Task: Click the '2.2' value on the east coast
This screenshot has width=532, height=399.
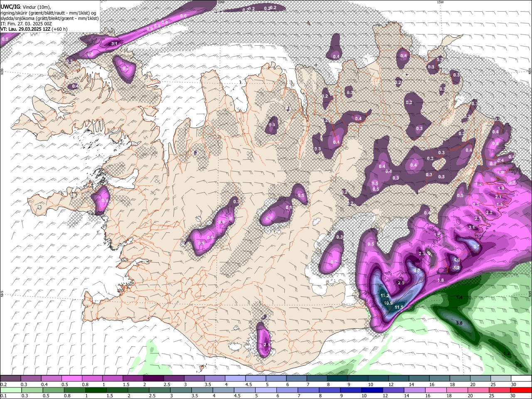Action: coord(489,212)
